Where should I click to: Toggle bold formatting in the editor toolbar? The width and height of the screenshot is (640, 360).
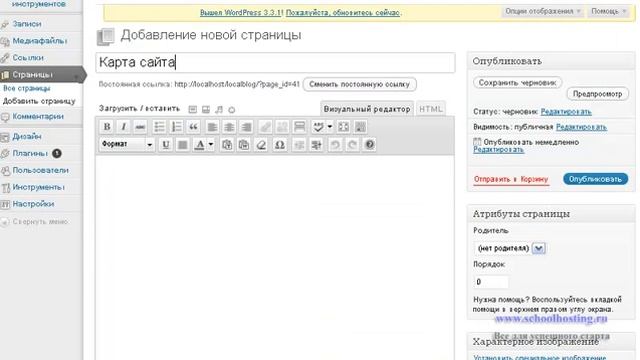click(x=107, y=127)
